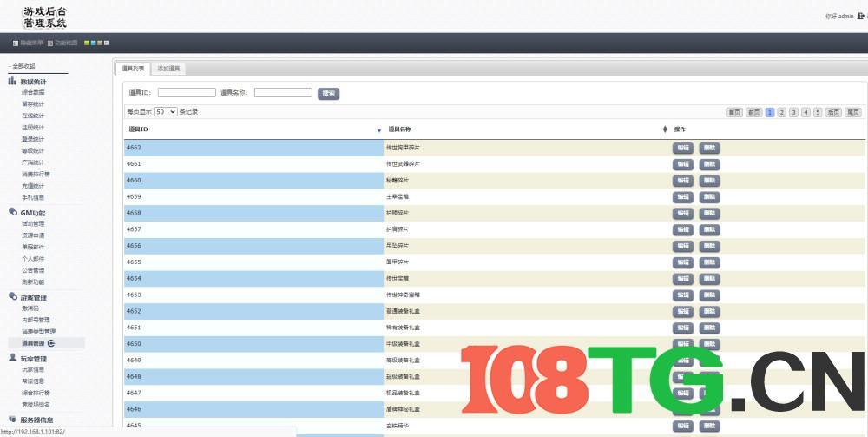868x437 pixels.
Task: Click the GM功能 section icon
Action: (x=13, y=212)
